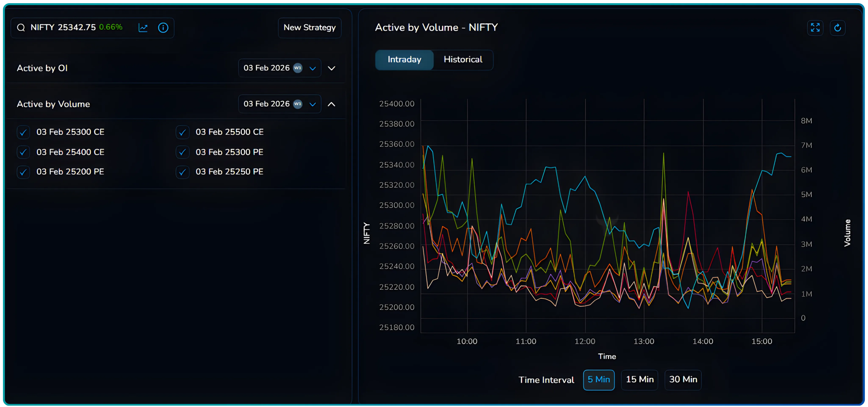
Task: Switch to the Historical tab
Action: [x=463, y=60]
